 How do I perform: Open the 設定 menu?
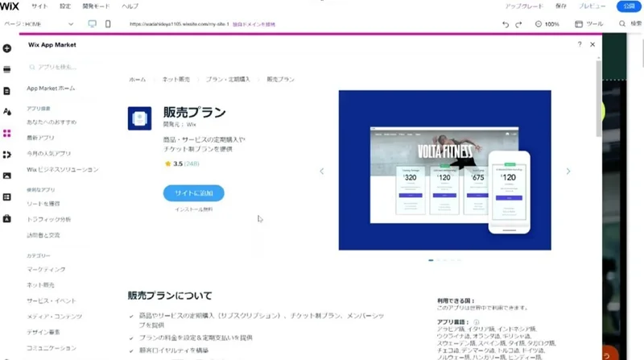65,6
